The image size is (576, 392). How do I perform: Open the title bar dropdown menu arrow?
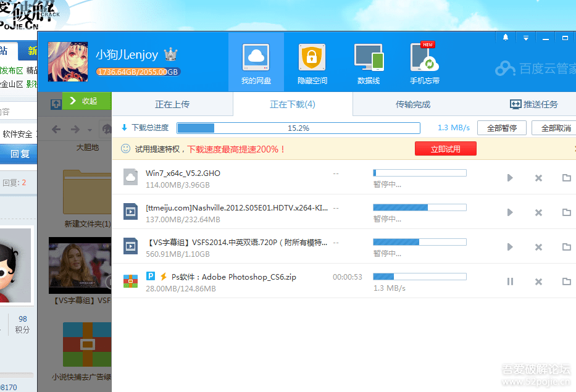point(525,38)
